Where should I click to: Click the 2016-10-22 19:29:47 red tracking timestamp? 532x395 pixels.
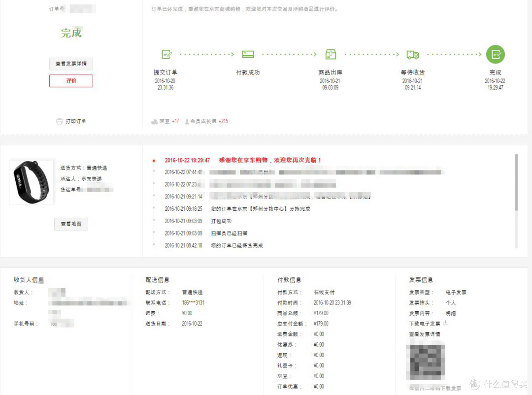(x=187, y=160)
